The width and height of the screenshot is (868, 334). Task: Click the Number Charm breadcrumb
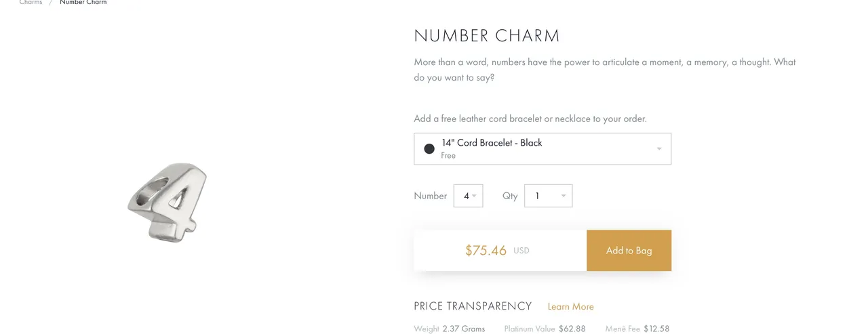83,3
